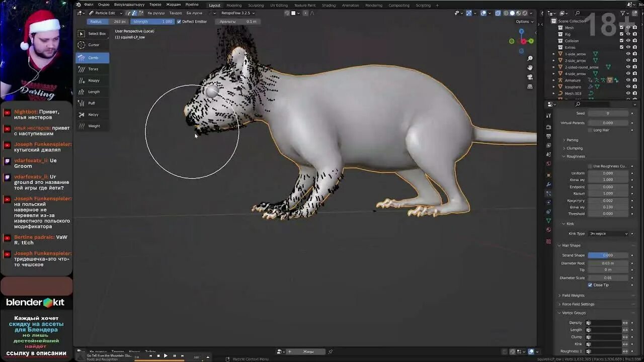Click the brush Strength slider
Viewport: 644px width, 362px height.
pos(152,22)
